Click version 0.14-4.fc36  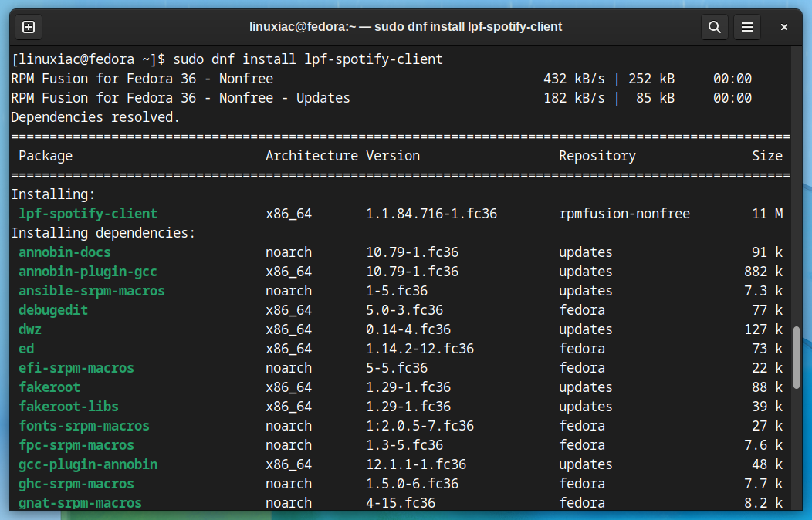click(x=408, y=329)
